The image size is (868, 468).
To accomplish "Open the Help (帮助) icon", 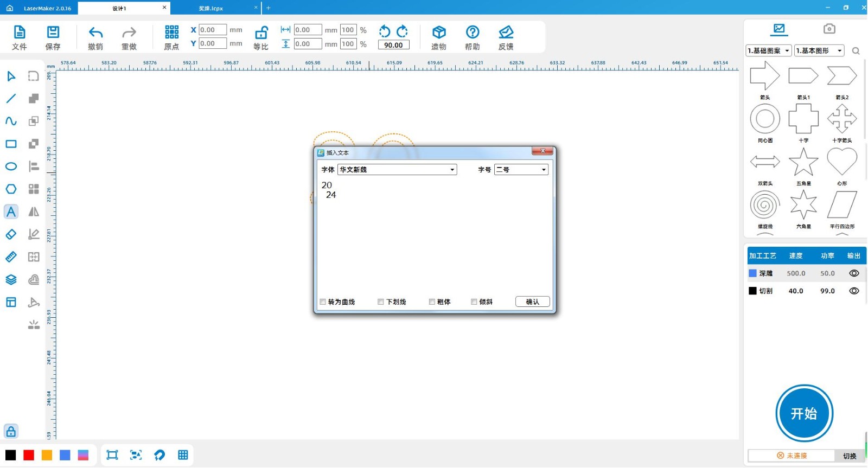I will [473, 33].
